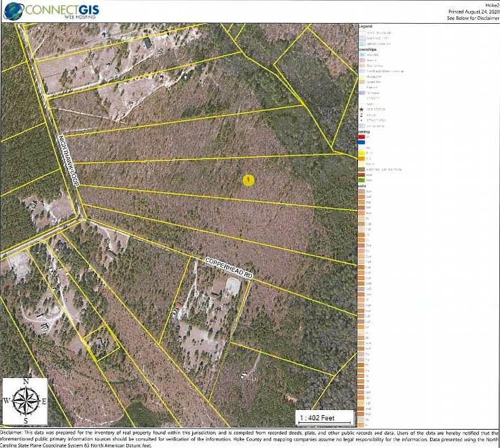Click the blue zoning legend swatch
500x448 pixels.
361,142
